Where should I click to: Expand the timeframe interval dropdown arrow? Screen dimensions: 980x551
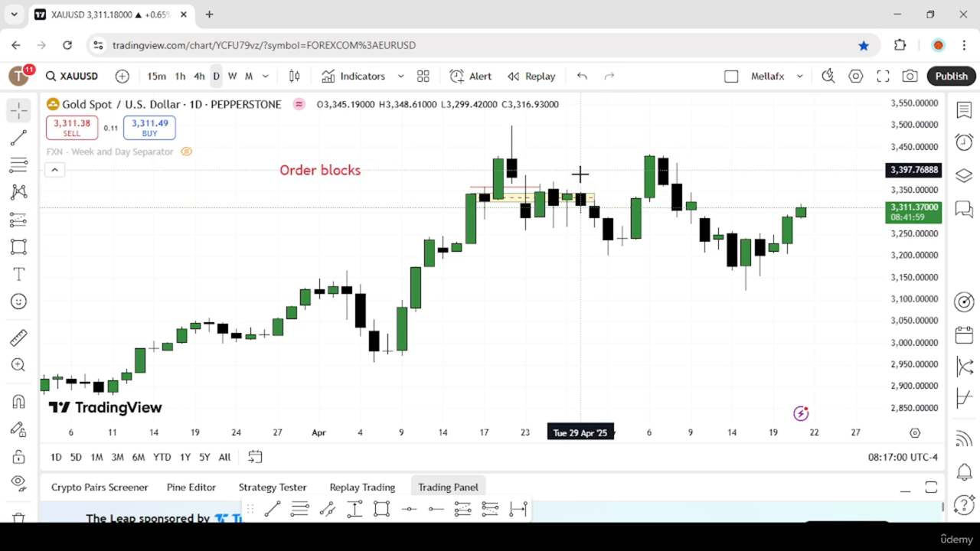click(x=266, y=76)
